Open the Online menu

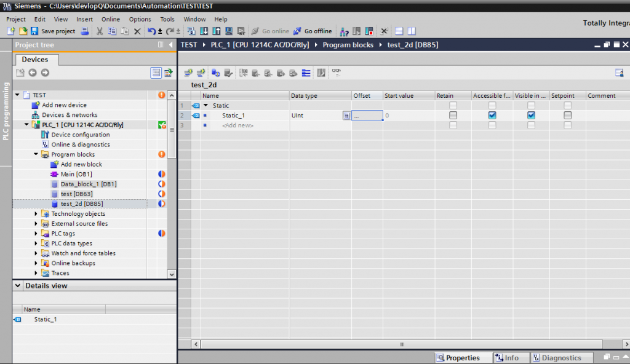[111, 19]
